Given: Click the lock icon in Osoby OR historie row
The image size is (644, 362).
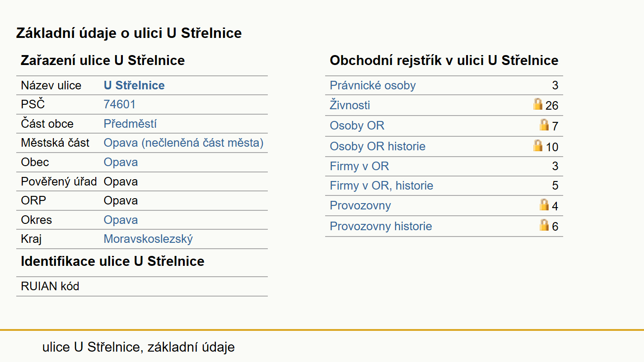Looking at the screenshot, I should [x=537, y=145].
